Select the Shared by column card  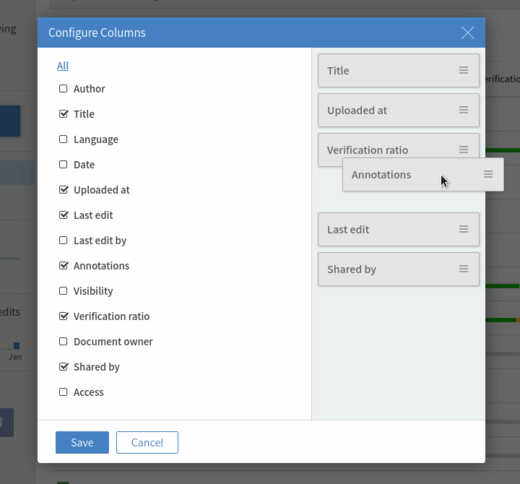pyautogui.click(x=399, y=269)
